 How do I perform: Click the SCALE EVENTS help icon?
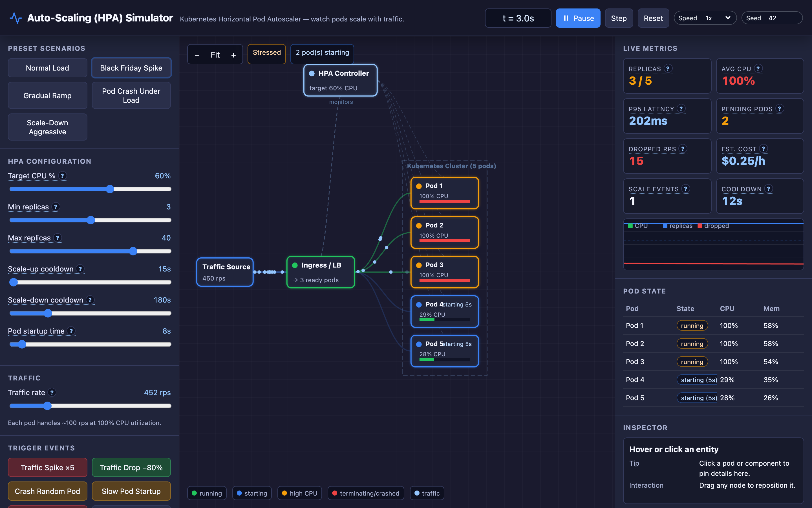pos(685,189)
